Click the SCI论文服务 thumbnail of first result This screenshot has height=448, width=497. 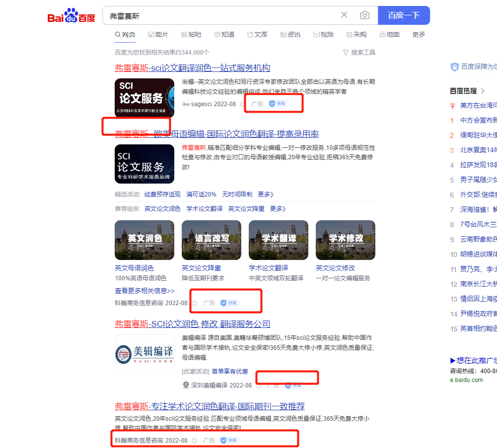point(144,98)
